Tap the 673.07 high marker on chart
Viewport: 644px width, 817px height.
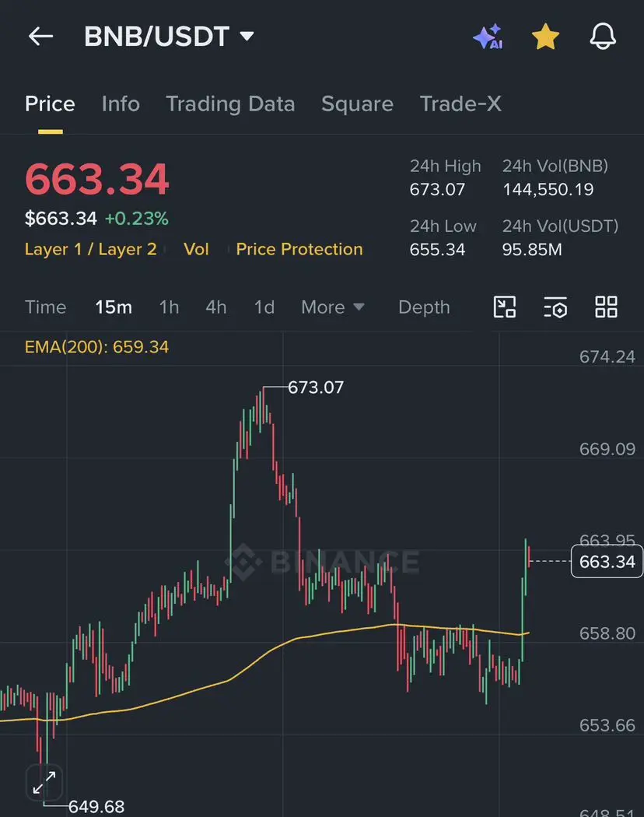tap(316, 387)
